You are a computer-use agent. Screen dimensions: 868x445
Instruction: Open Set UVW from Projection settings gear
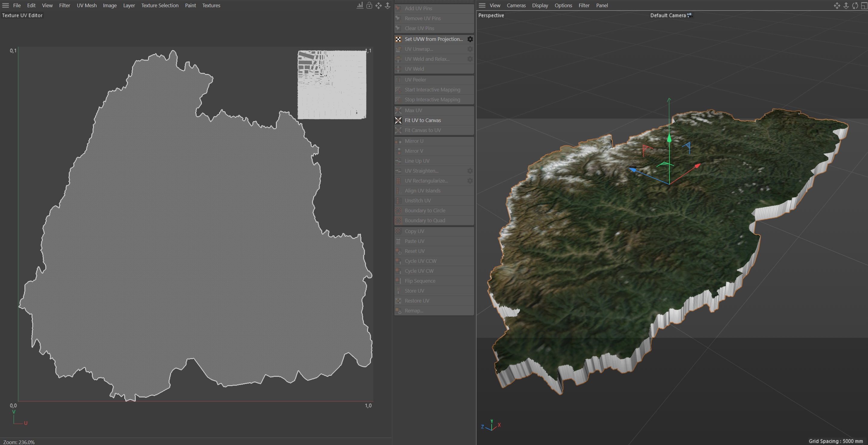point(470,39)
